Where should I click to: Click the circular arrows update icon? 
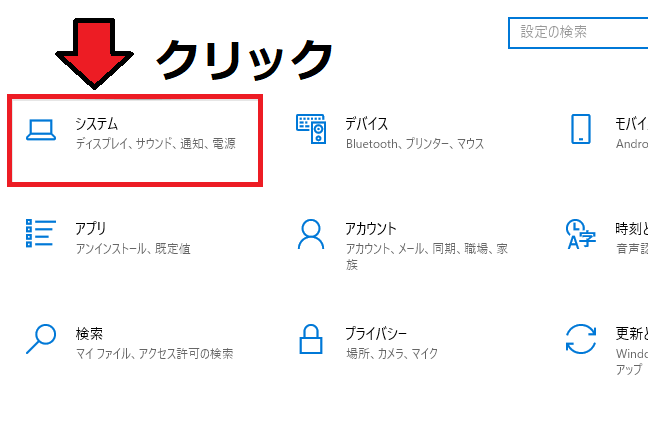[581, 338]
